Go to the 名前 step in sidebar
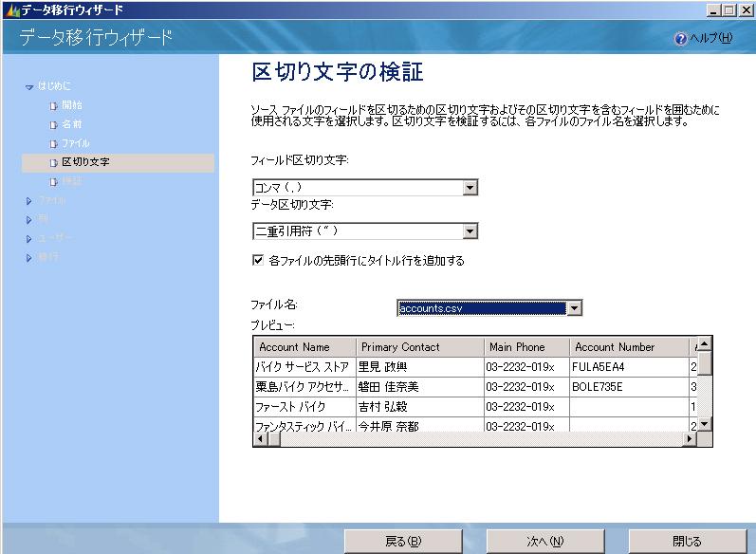 point(72,124)
